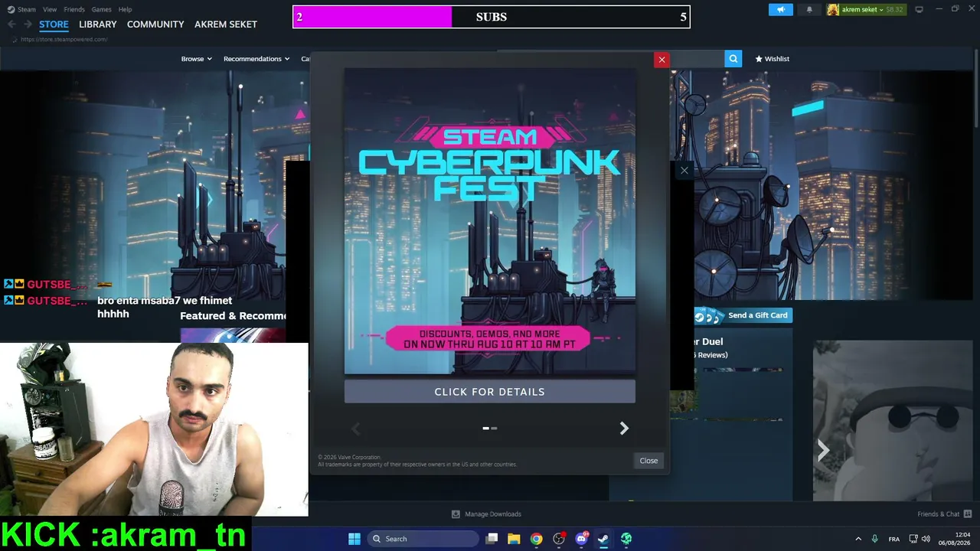Advance featured carousel with right arrow
The height and width of the screenshot is (551, 980).
point(823,451)
